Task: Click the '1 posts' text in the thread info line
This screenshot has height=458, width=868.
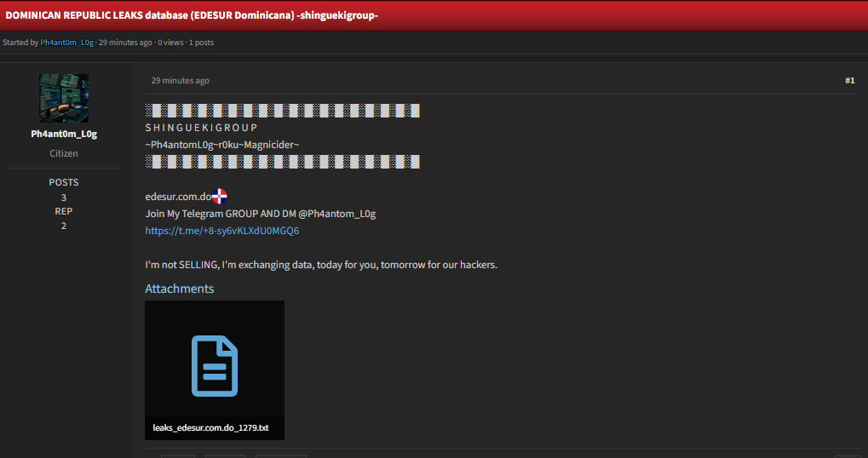Action: tap(202, 43)
